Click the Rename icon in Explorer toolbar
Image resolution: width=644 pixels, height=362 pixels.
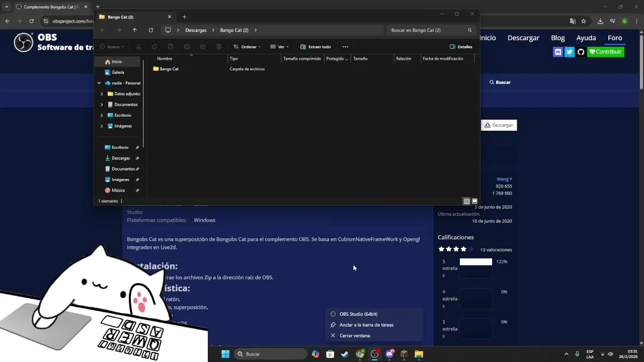(x=187, y=47)
